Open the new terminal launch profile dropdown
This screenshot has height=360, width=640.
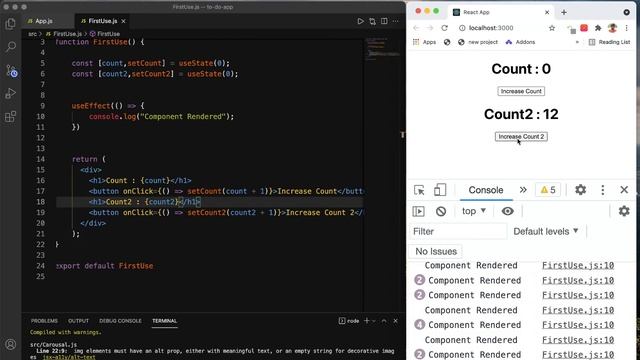(x=373, y=321)
